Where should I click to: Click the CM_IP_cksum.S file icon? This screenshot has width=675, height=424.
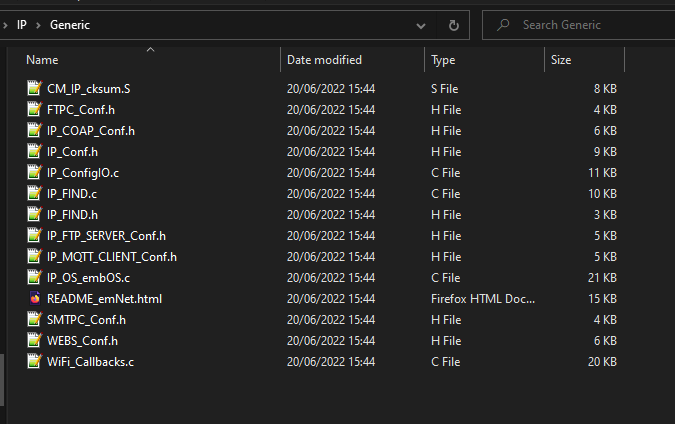point(35,89)
